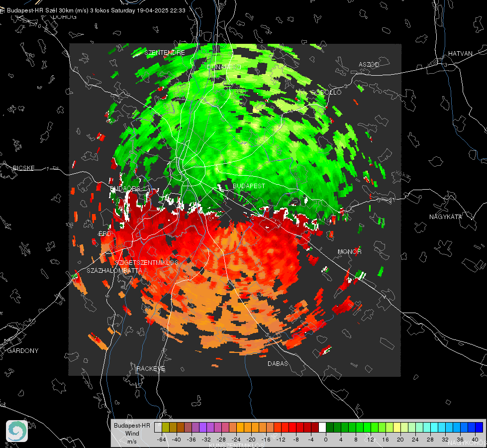
Task: Select the SZÁZHALOMBATTA label
Action: (x=114, y=270)
